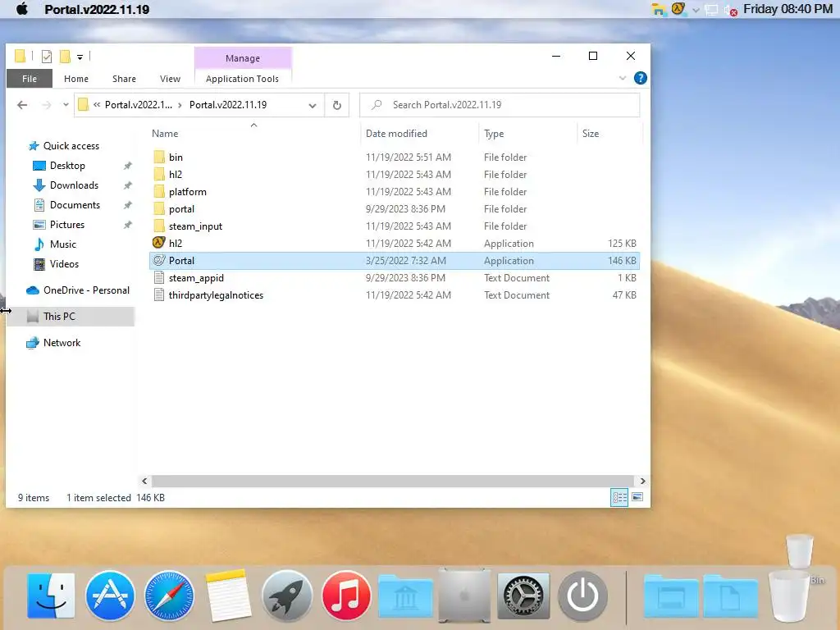840x630 pixels.
Task: Click the double chevron in address path
Action: [97, 105]
